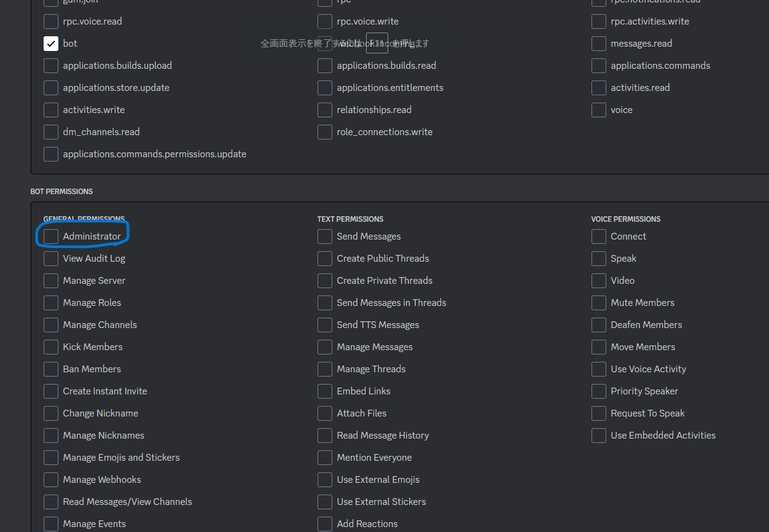Check rpc.voice.write scope
The width and height of the screenshot is (769, 532).
tap(325, 22)
